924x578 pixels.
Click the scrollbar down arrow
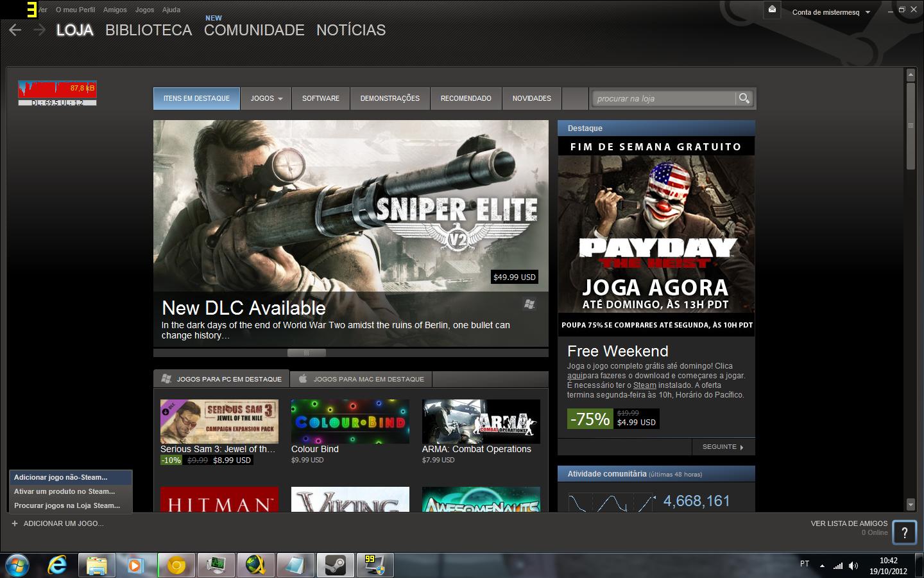911,504
